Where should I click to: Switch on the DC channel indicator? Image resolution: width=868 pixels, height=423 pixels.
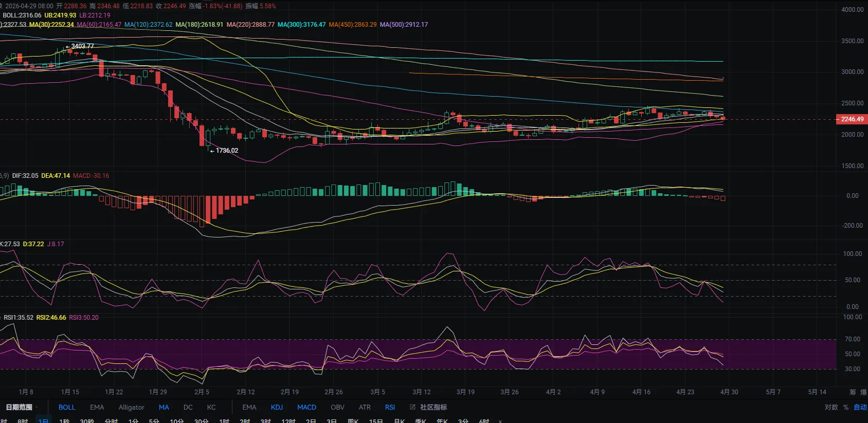pos(188,407)
